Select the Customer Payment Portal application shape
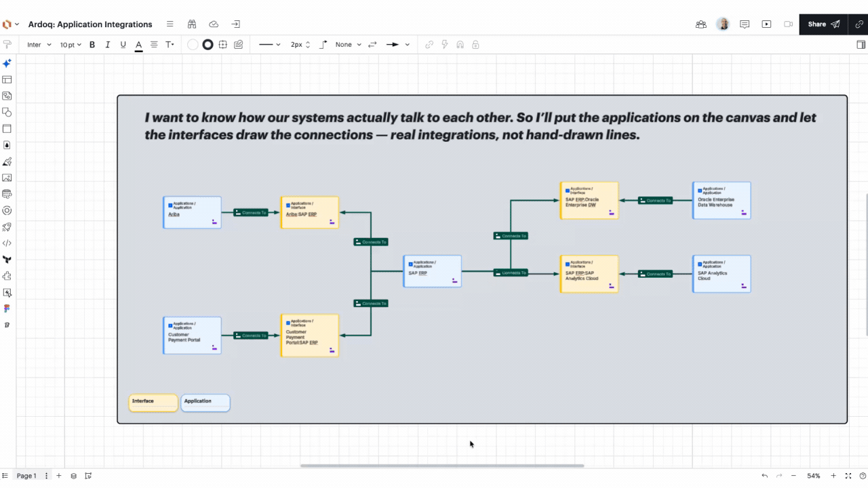 point(192,335)
